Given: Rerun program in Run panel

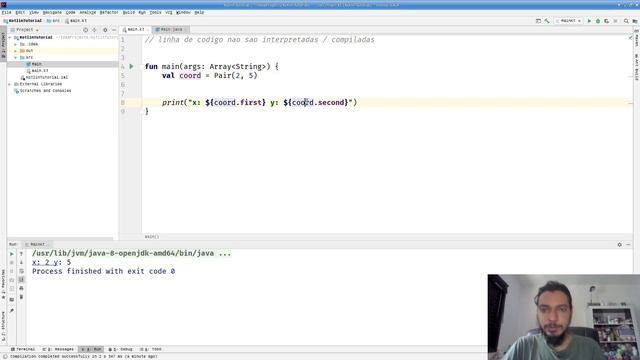Looking at the screenshot, I should click(x=12, y=254).
